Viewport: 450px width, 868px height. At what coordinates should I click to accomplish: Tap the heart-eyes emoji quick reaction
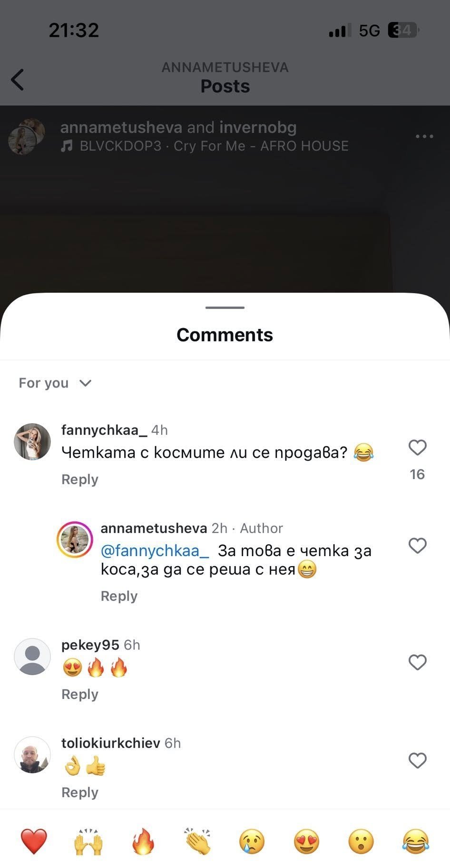[x=307, y=841]
